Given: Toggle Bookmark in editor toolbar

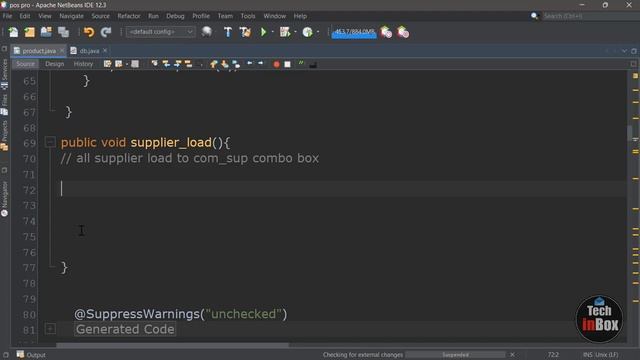Looking at the screenshot, I should click(236, 64).
